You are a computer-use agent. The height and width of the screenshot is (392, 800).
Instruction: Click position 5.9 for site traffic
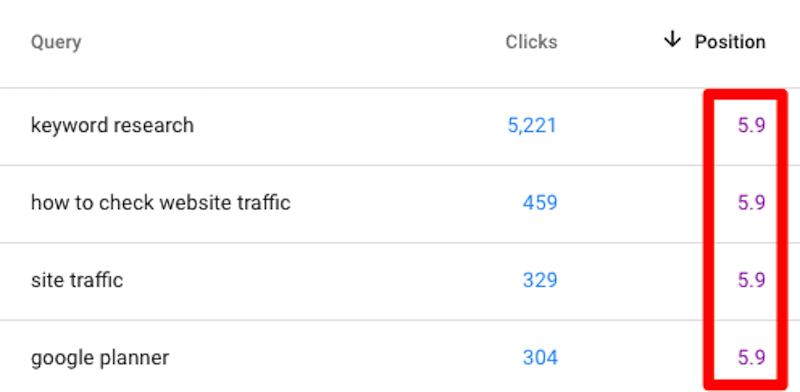[752, 280]
